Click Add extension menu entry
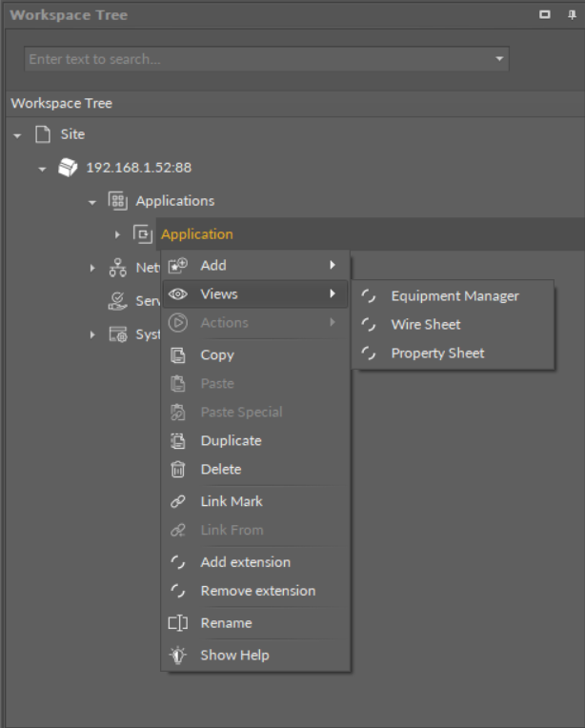This screenshot has width=585, height=728. coord(245,562)
